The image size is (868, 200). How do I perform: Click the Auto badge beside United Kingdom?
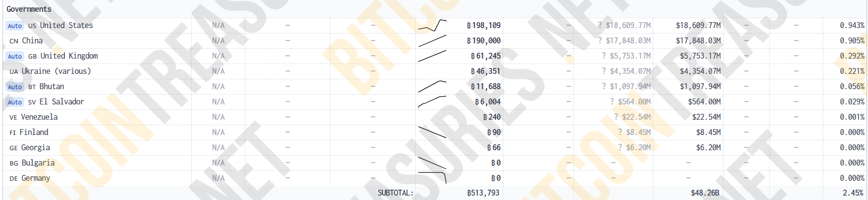coord(15,56)
